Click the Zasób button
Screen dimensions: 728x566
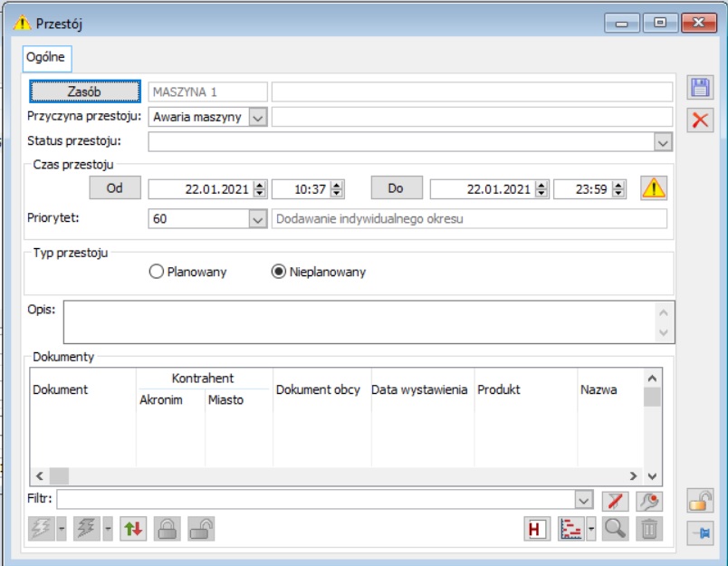coord(85,91)
